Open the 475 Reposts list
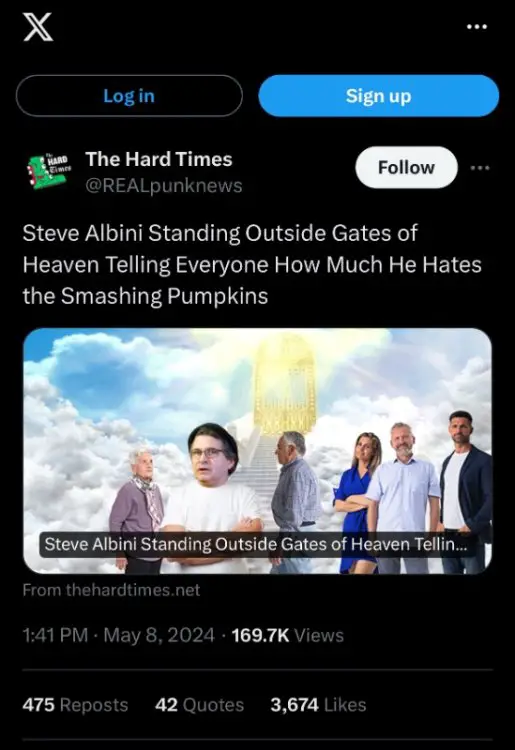This screenshot has height=750, width=515. coord(75,705)
